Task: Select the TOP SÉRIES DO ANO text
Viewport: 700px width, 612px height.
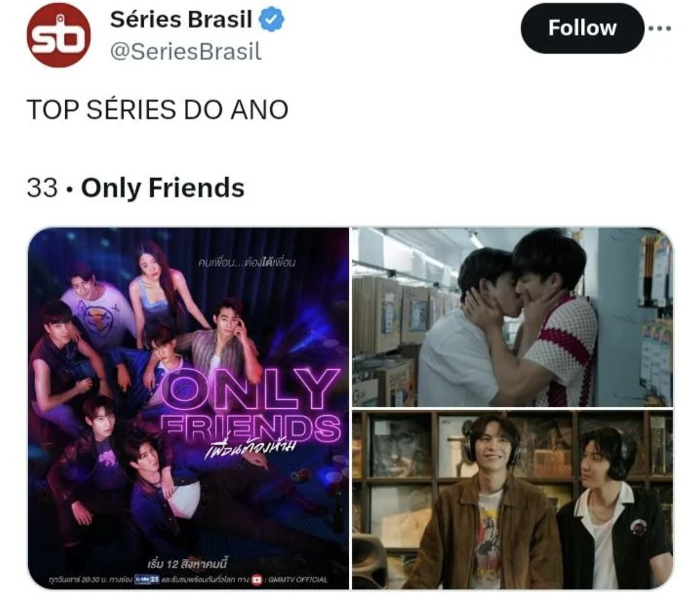Action: tap(157, 109)
